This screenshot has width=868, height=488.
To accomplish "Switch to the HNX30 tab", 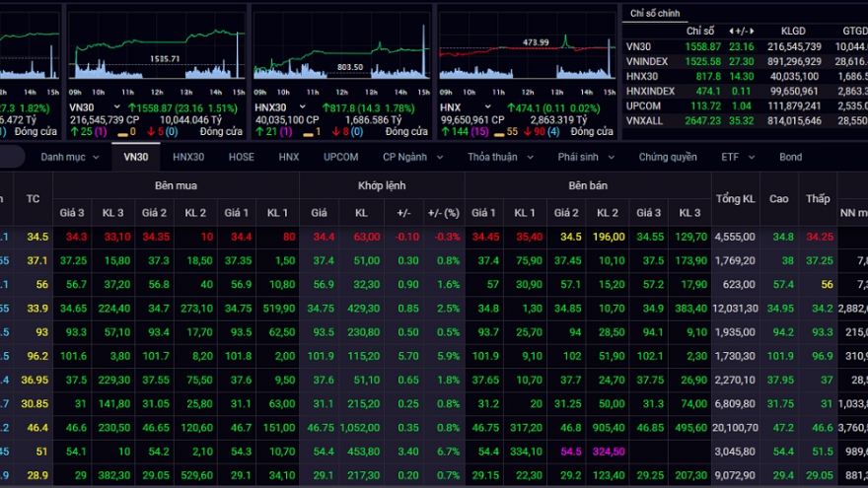I will [x=187, y=157].
